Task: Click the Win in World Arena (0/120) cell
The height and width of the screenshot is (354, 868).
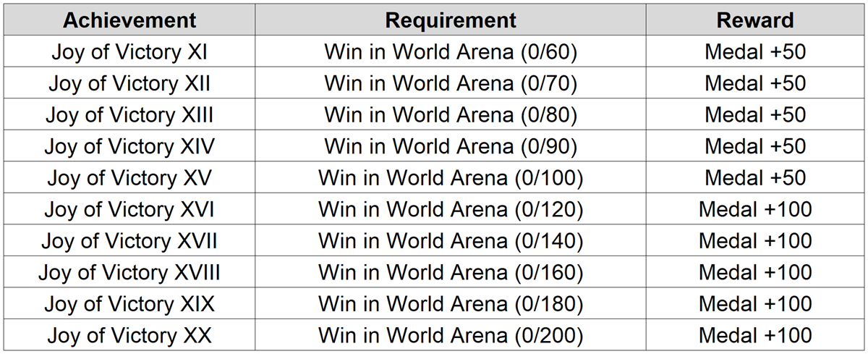Action: pos(451,210)
